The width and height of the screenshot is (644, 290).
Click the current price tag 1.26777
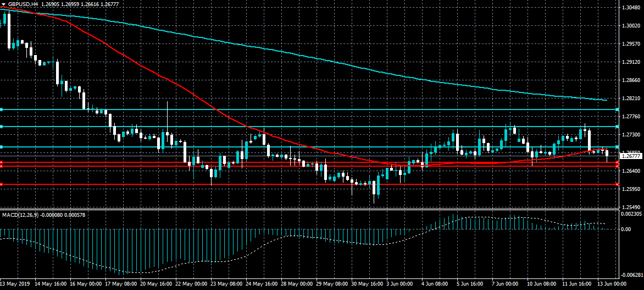coord(631,156)
